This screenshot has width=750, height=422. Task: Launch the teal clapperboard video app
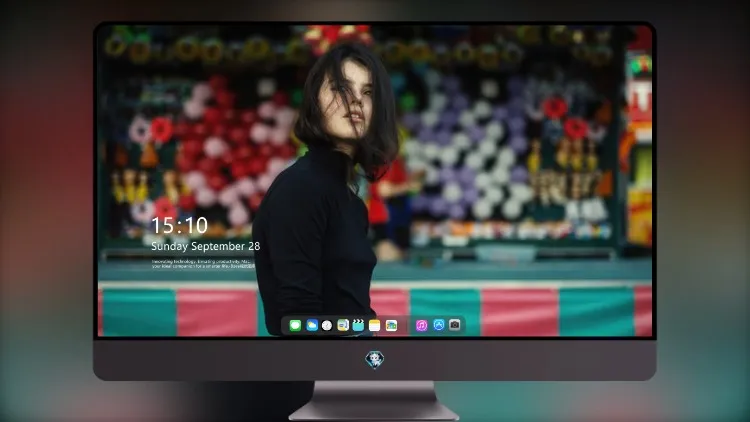[x=358, y=325]
